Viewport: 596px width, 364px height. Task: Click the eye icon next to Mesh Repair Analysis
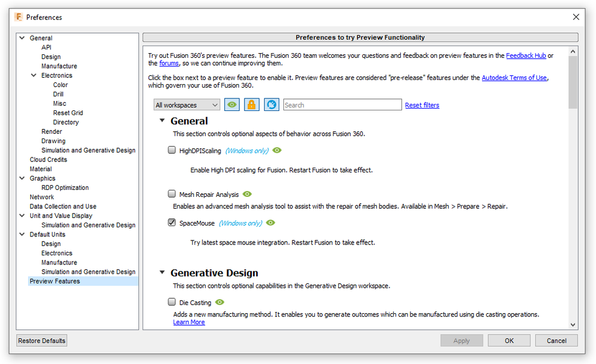pos(247,194)
